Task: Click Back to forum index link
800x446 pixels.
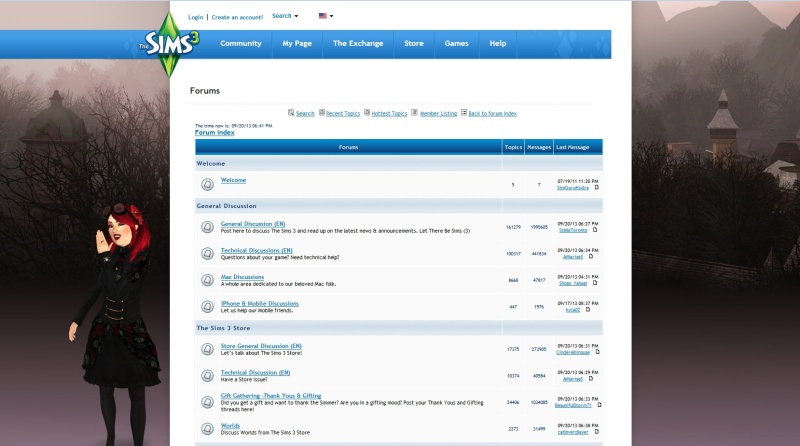Action: coord(492,114)
